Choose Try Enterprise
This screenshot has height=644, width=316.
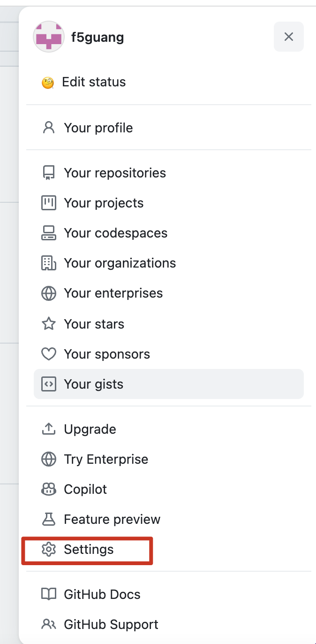tap(169, 459)
